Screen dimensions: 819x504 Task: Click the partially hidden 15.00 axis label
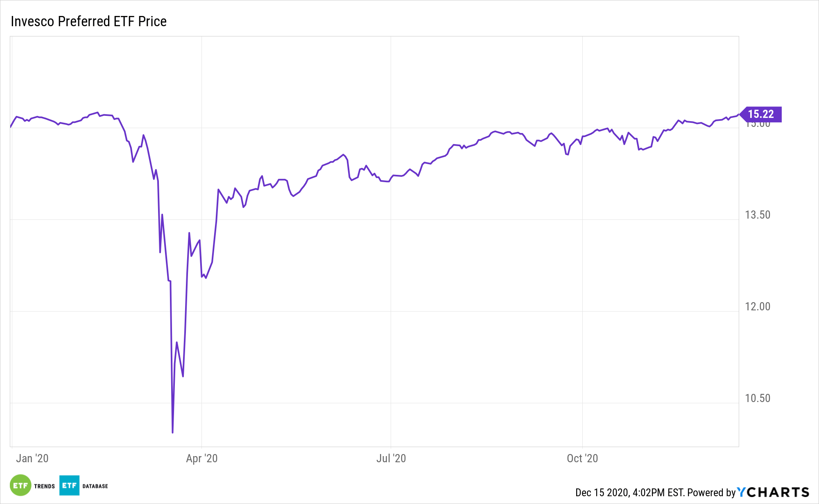757,124
